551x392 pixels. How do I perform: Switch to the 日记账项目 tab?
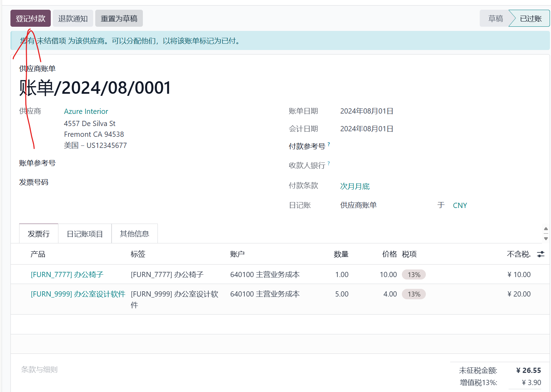click(85, 234)
